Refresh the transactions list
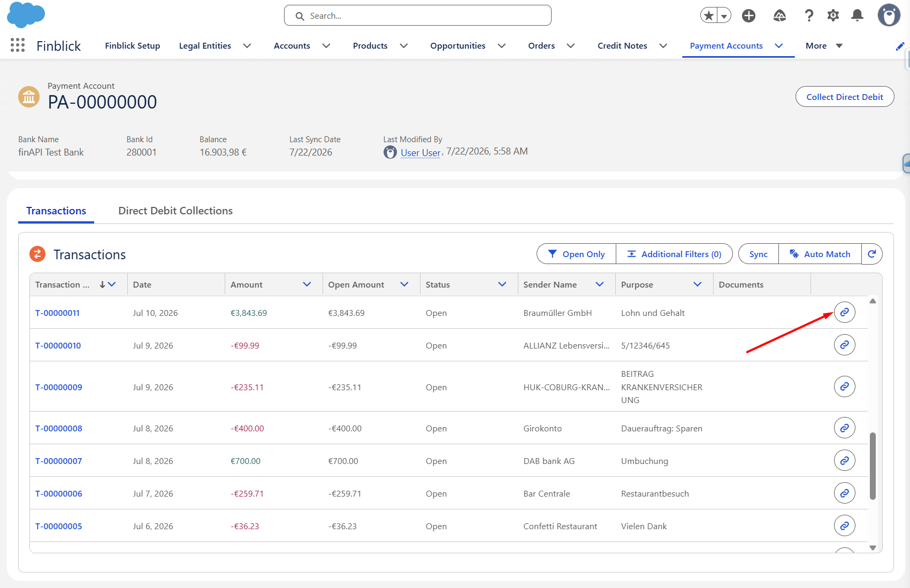The width and height of the screenshot is (910, 588). click(x=871, y=254)
